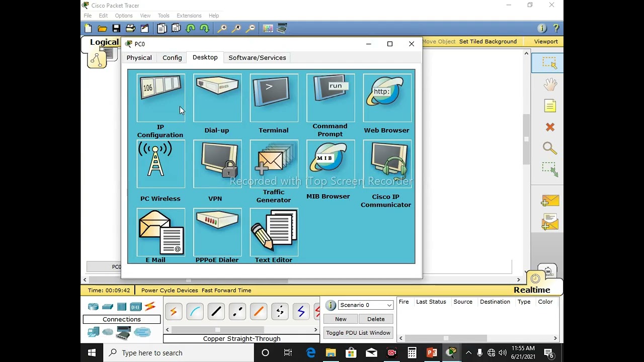
Task: Open the Terminal application
Action: point(274,98)
